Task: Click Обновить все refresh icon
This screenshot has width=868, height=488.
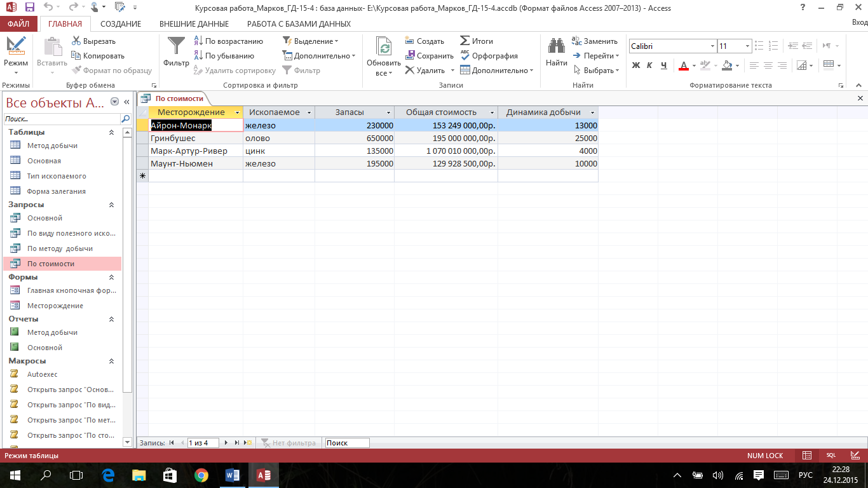Action: (384, 56)
